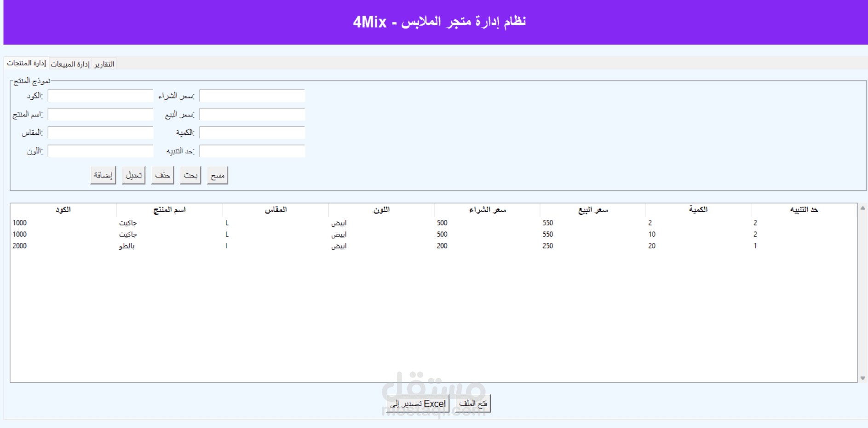The width and height of the screenshot is (868, 428).
Task: Click the تعديل button
Action: 133,175
